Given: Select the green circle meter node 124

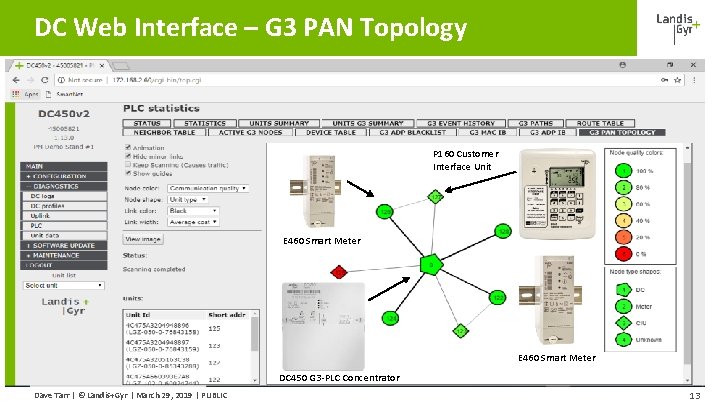Looking at the screenshot, I should (x=390, y=318).
